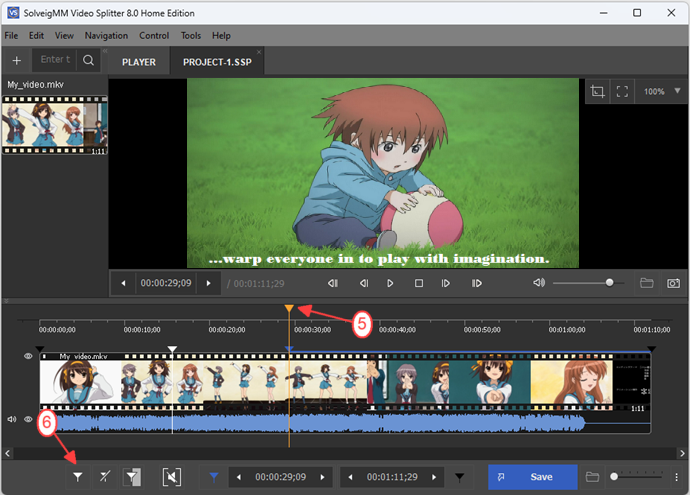Take a frame snapshot with camera icon
Image resolution: width=690 pixels, height=495 pixels.
coord(673,283)
